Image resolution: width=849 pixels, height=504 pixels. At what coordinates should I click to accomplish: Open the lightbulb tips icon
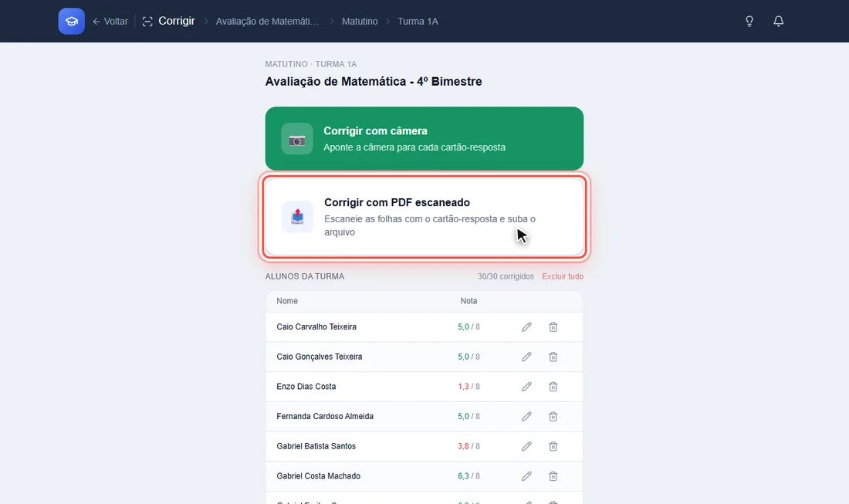749,21
